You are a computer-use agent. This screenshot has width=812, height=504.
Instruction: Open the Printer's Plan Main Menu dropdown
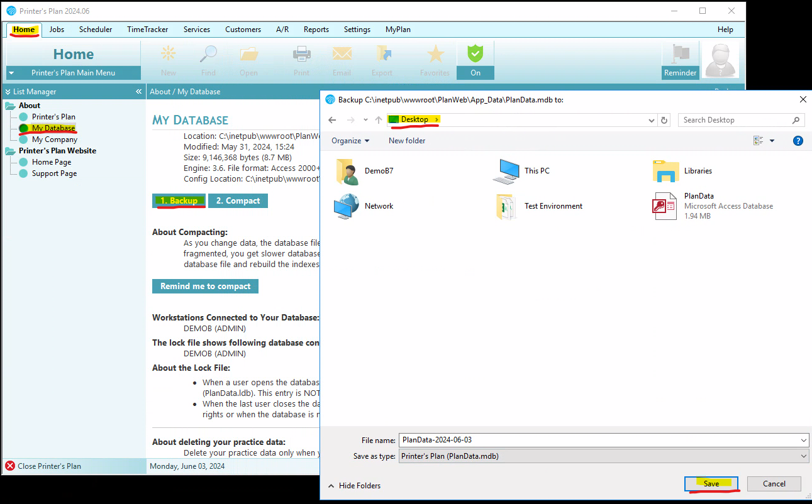[x=74, y=73]
